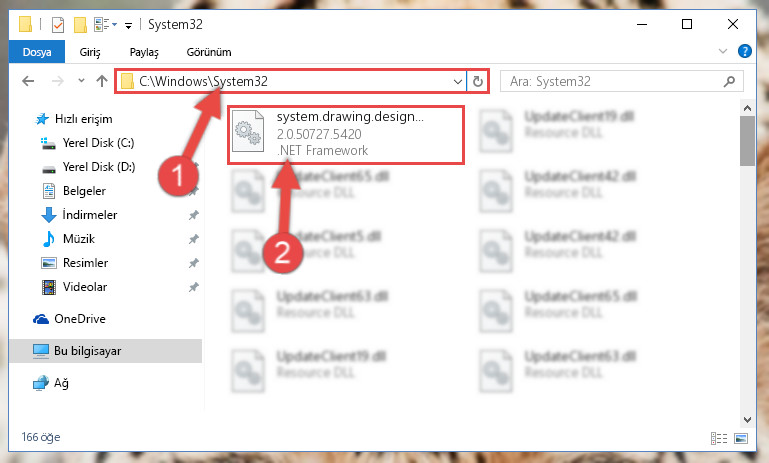Go up one folder level
Image resolution: width=769 pixels, height=463 pixels.
point(102,81)
